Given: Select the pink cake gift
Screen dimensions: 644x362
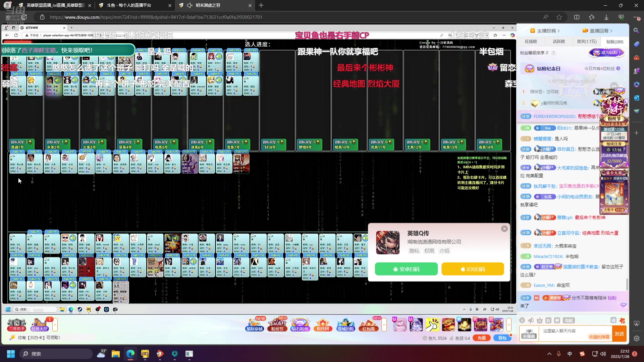Looking at the screenshot, I should (x=400, y=325).
